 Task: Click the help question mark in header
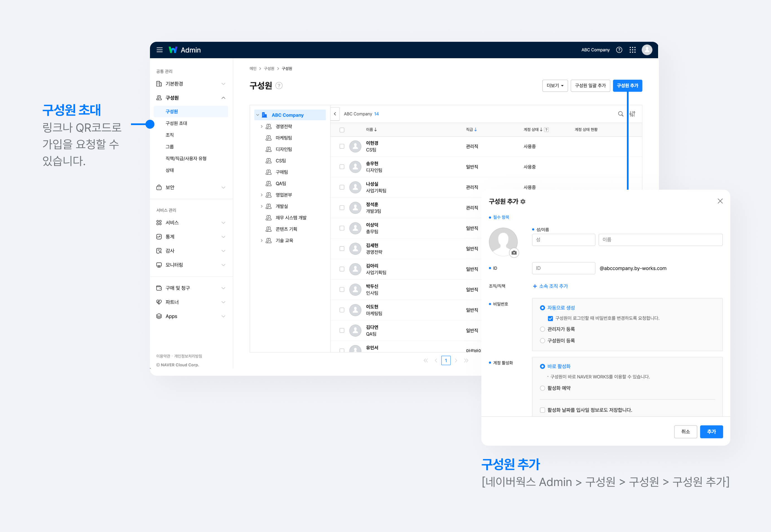(x=619, y=50)
